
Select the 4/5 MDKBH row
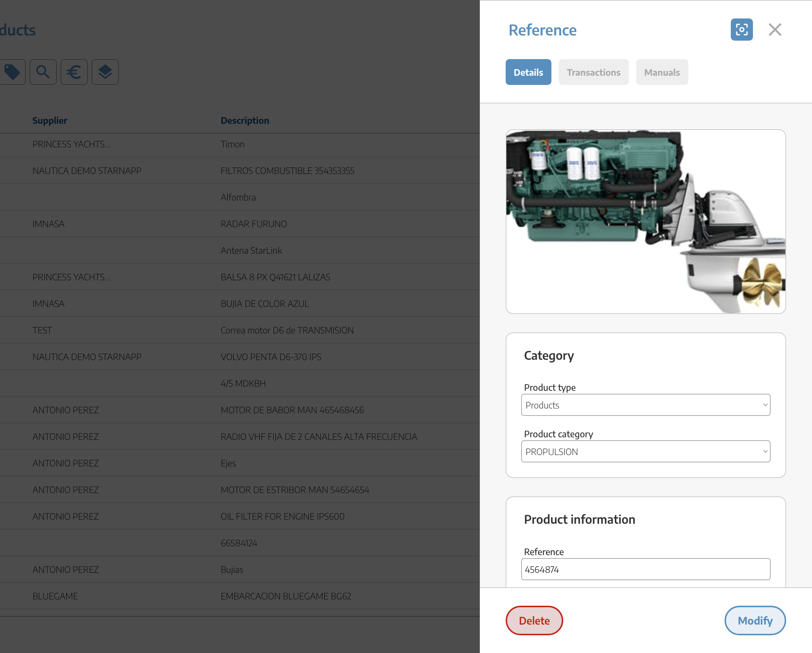240,384
